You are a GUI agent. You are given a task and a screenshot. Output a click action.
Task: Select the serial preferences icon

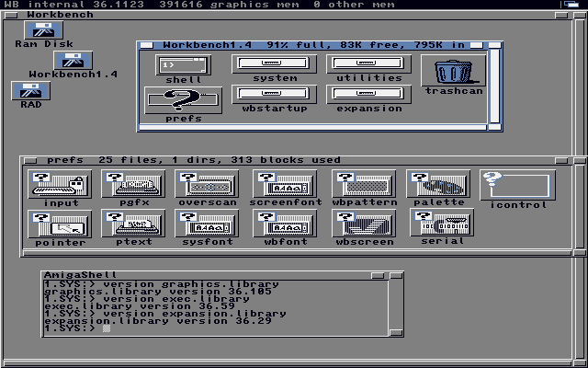(x=442, y=223)
